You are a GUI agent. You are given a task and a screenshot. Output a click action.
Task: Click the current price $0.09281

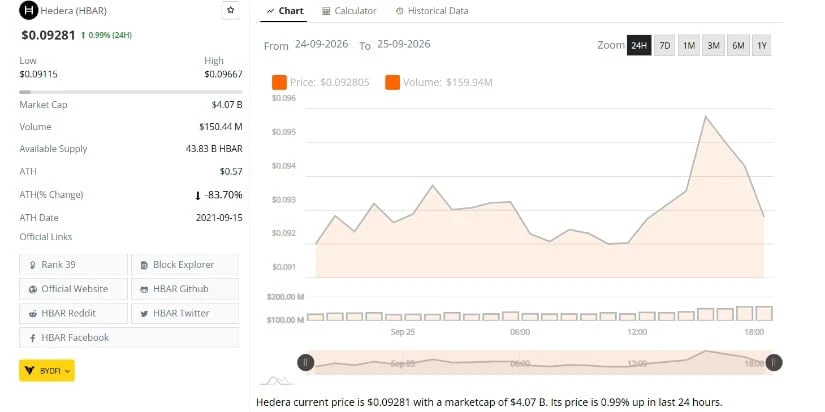[x=48, y=35]
